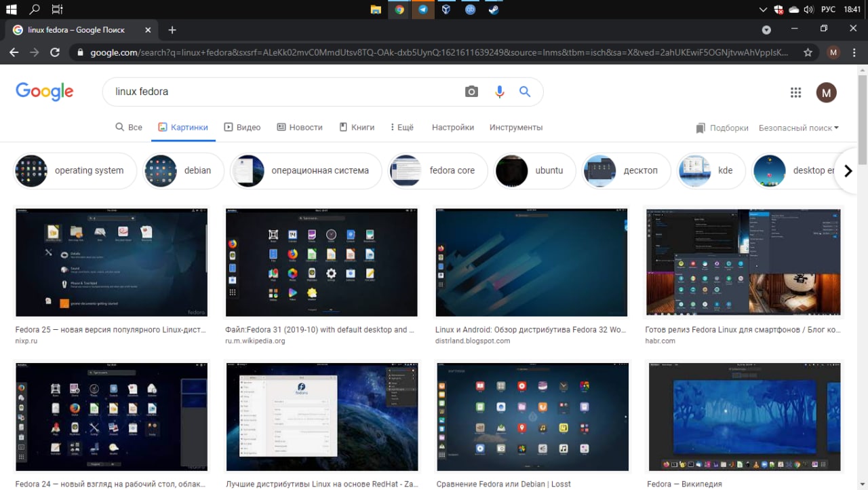Open Task View on the taskbar
This screenshot has width=868, height=490.
click(57, 10)
